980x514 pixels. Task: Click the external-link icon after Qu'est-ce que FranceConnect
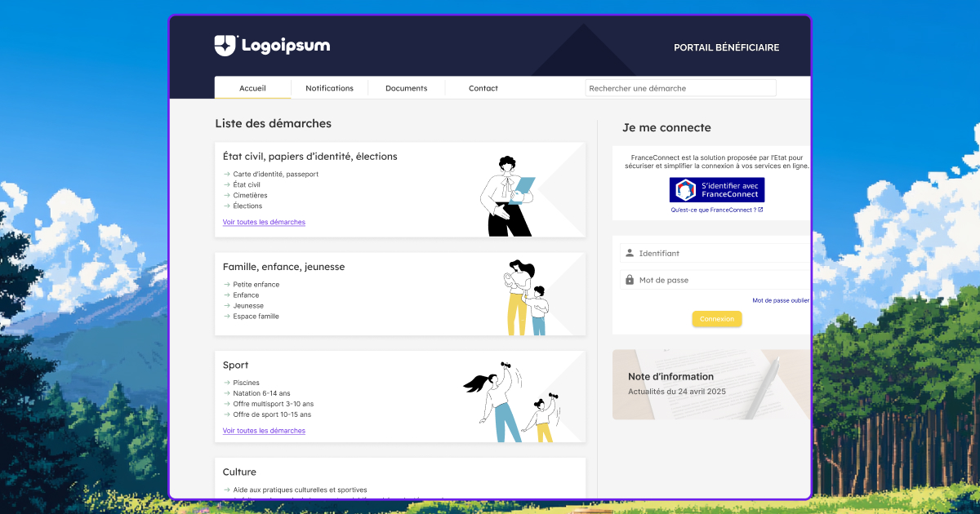coord(760,210)
